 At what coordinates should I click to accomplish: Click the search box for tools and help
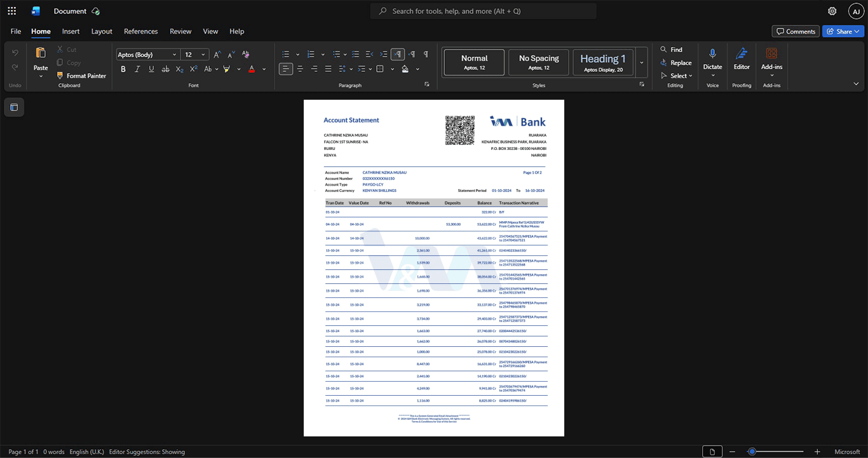pos(484,11)
